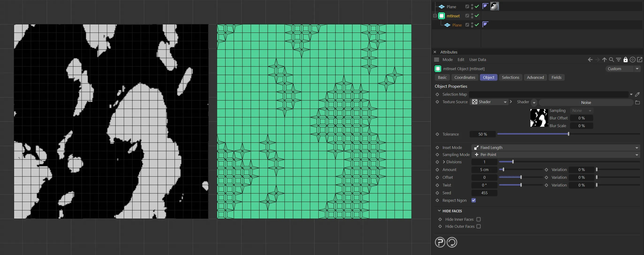
Task: Open the Inset Mode dropdown
Action: point(556,148)
